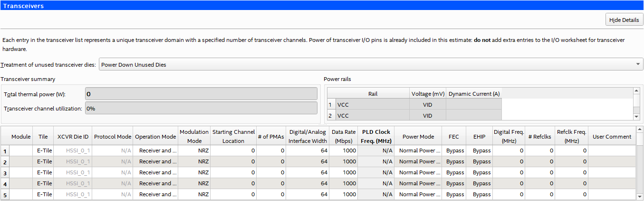The width and height of the screenshot is (644, 201).
Task: Click the Data Rate cell in row 3
Action: (x=343, y=172)
